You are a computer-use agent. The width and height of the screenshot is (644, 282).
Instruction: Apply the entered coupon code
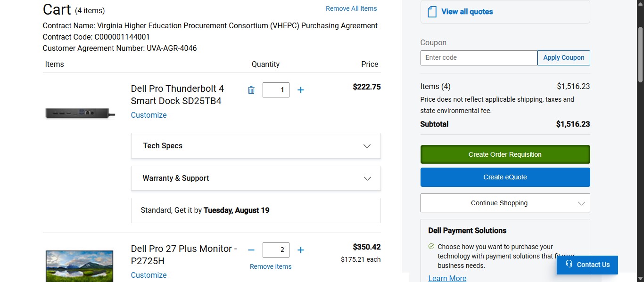(563, 57)
